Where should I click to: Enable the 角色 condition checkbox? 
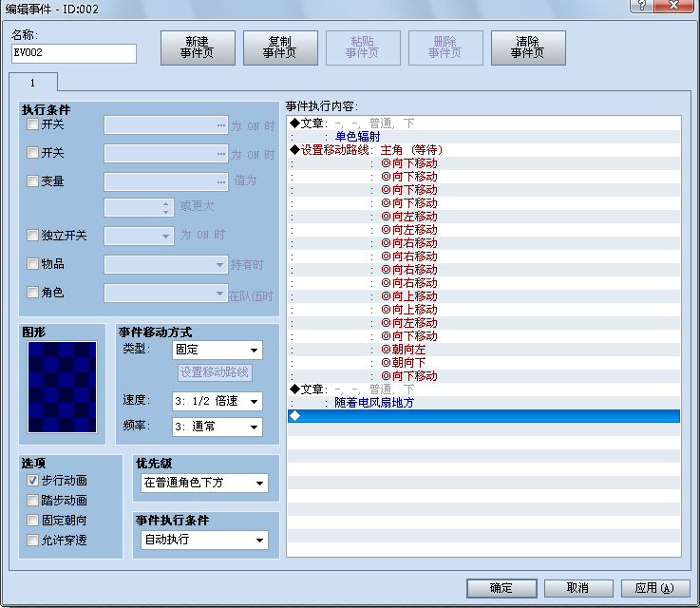point(32,293)
